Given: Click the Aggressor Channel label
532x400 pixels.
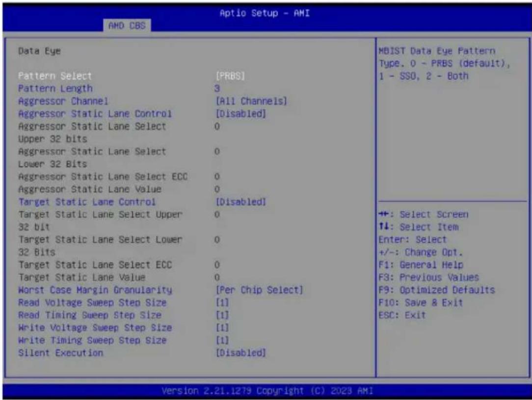Looking at the screenshot, I should 63,101.
